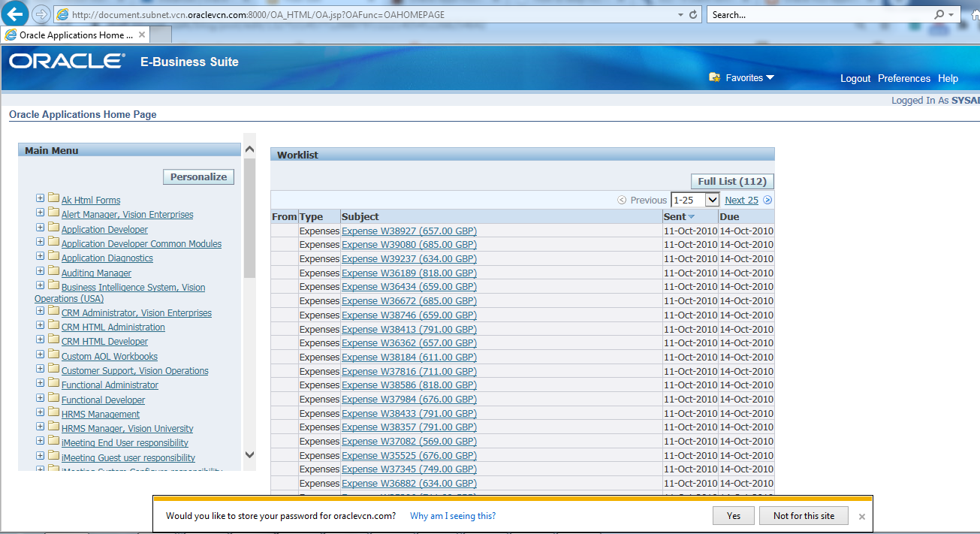
Task: Sort by Sent column arrow
Action: (x=692, y=217)
